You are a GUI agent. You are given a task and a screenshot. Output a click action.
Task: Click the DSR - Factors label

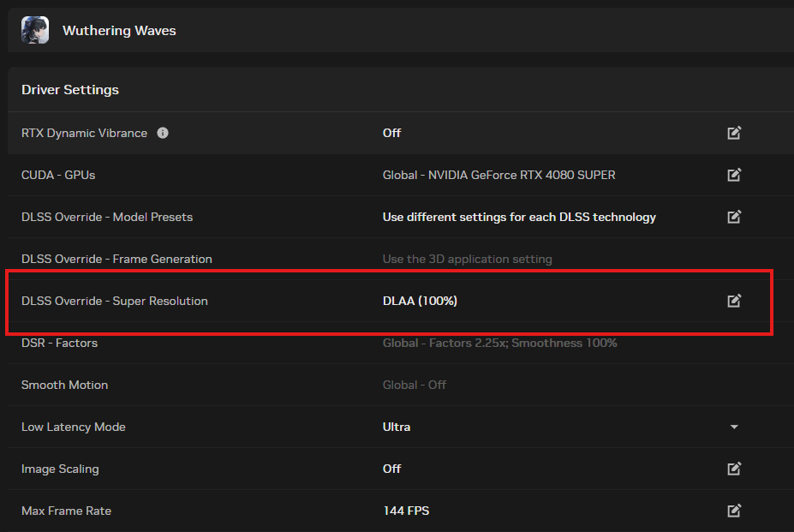[x=59, y=343]
